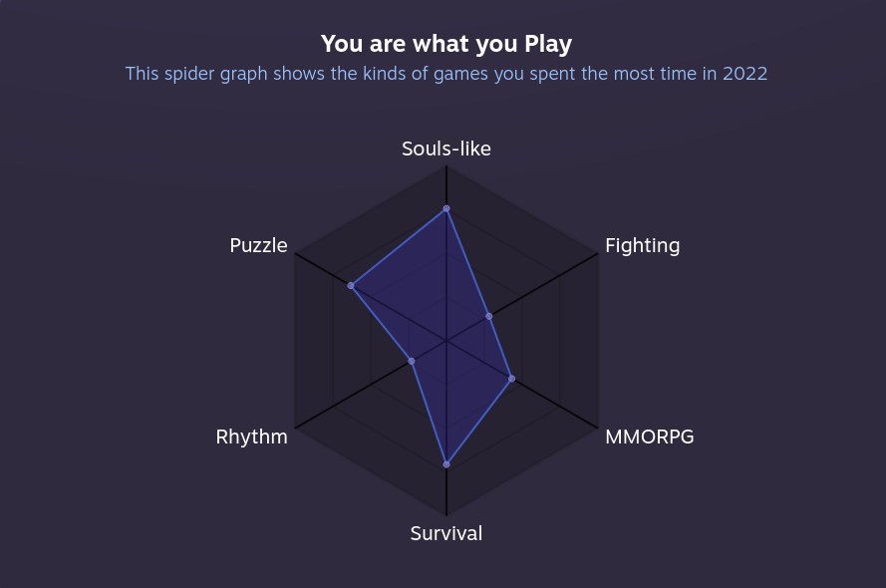
Task: Select the Souls-like axis label
Action: click(446, 148)
